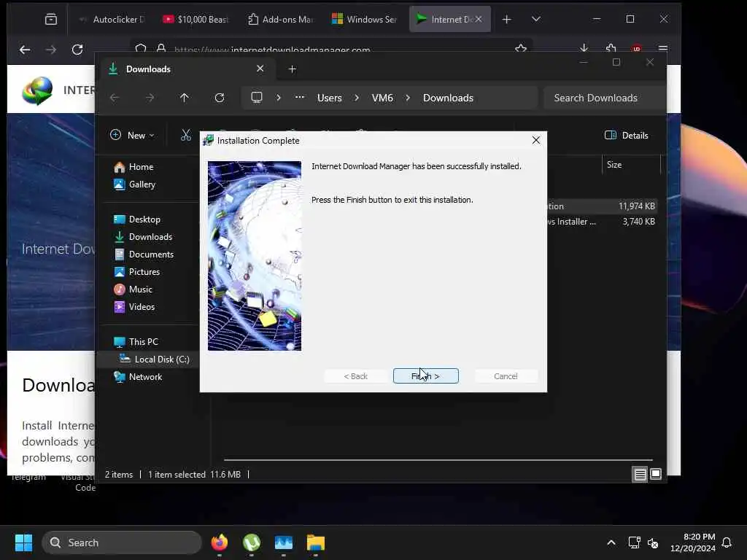
Task: Open Firefox View icon in tab bar
Action: click(x=50, y=19)
